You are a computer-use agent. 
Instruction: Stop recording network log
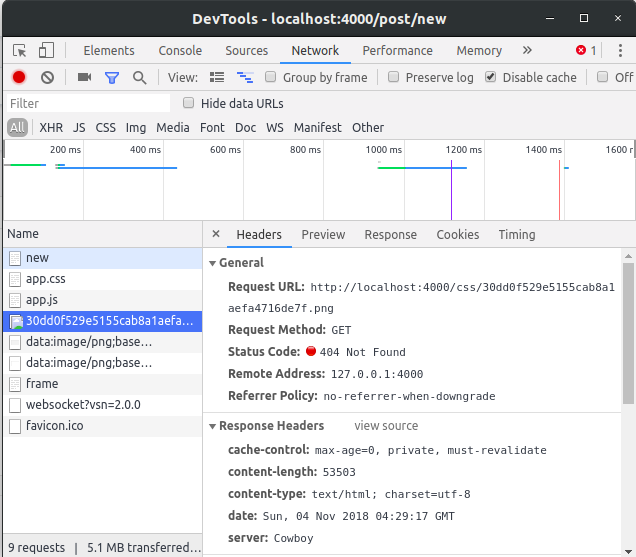(19, 77)
